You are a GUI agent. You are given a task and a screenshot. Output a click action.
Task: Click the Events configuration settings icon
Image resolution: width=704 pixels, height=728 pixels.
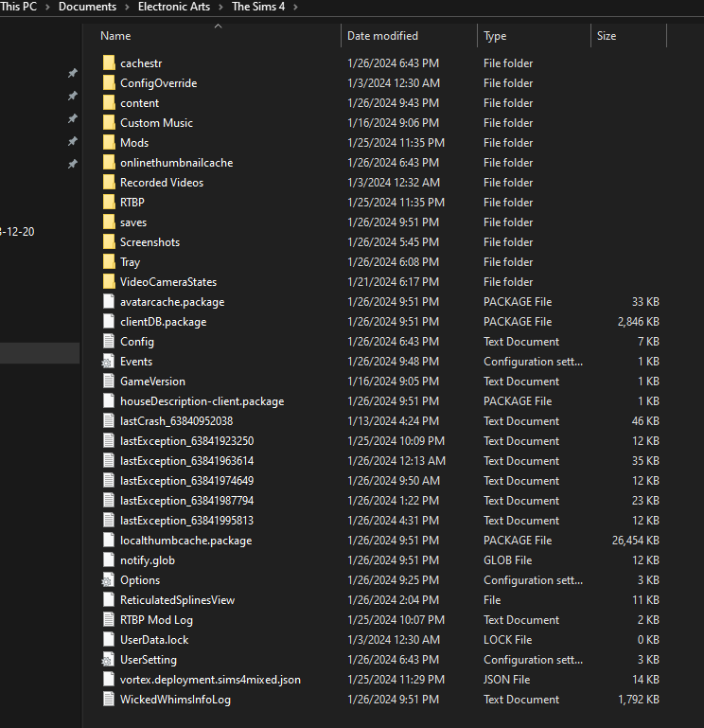point(109,362)
